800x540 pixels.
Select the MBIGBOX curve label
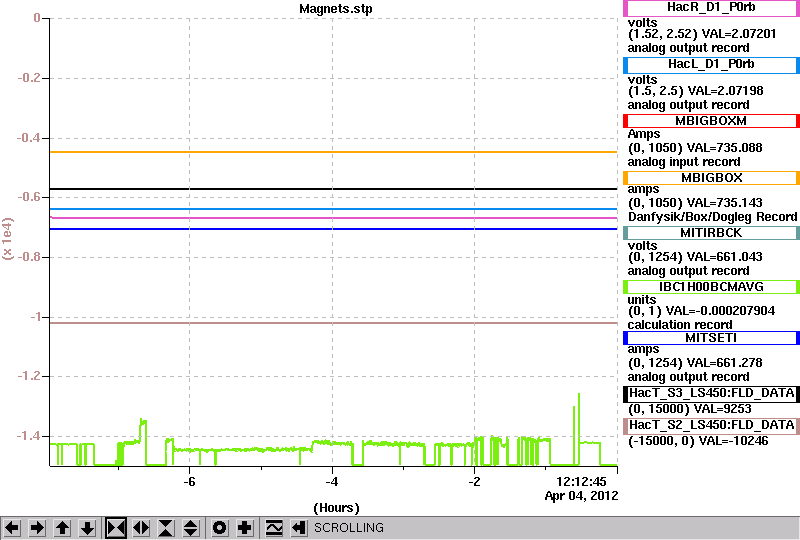pyautogui.click(x=711, y=178)
